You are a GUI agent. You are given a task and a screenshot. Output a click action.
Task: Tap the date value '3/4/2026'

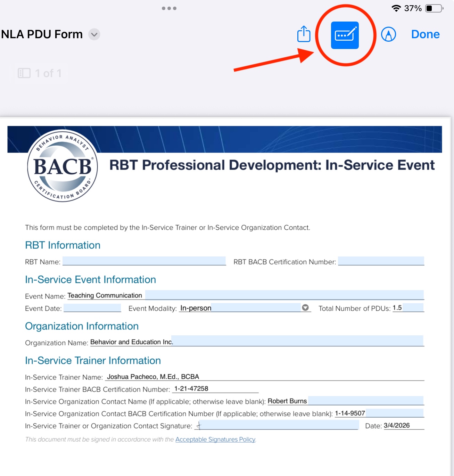[397, 425]
